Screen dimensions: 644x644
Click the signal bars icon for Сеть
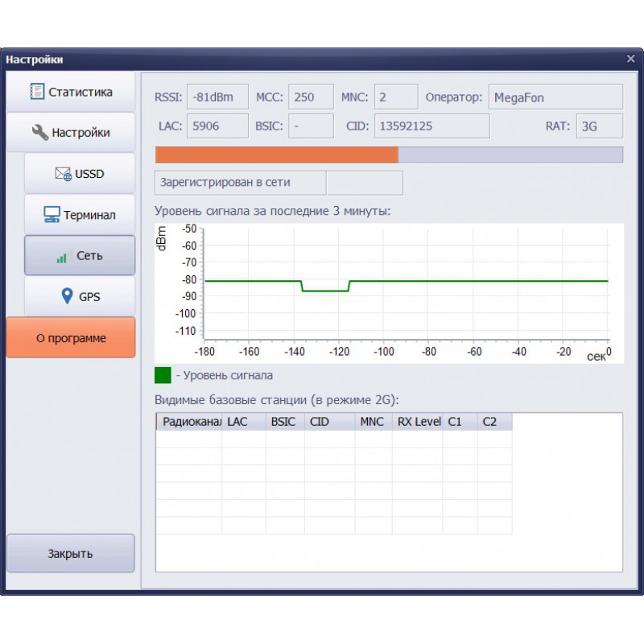pos(62,257)
